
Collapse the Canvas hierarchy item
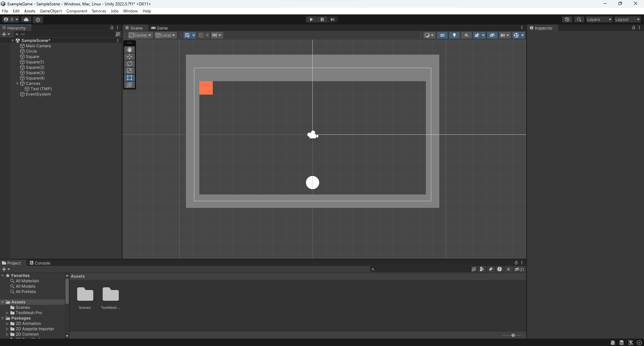tap(17, 83)
